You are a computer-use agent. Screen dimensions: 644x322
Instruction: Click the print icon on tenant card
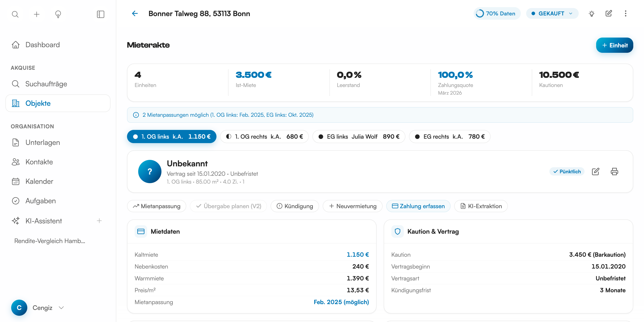(614, 172)
